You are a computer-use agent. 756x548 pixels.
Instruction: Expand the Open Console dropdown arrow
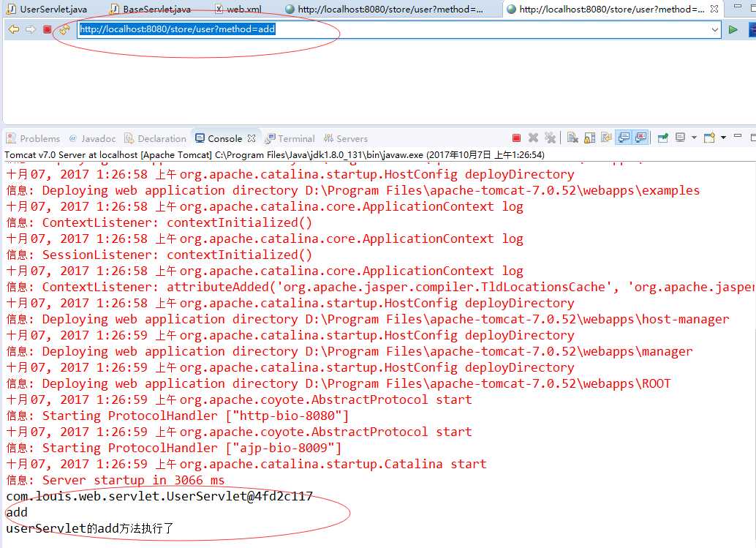point(723,138)
